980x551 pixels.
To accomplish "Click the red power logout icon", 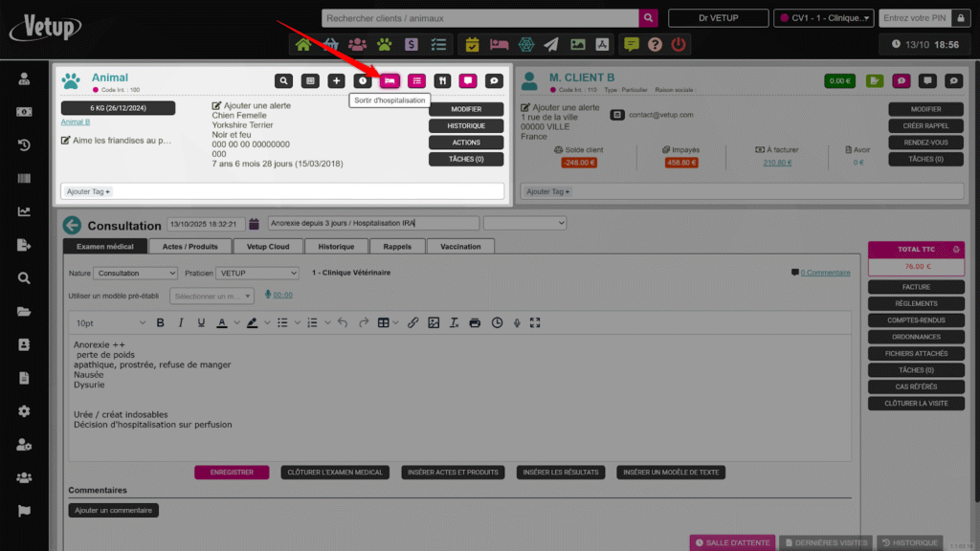I will (679, 44).
